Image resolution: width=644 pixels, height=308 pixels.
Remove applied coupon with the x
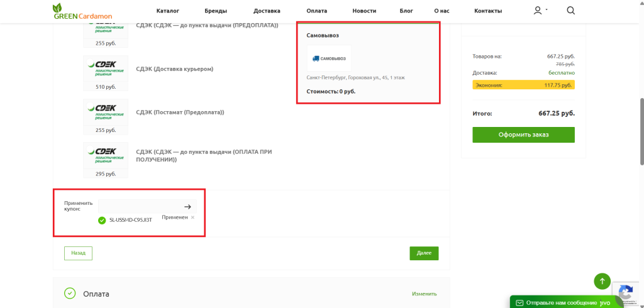pyautogui.click(x=192, y=217)
